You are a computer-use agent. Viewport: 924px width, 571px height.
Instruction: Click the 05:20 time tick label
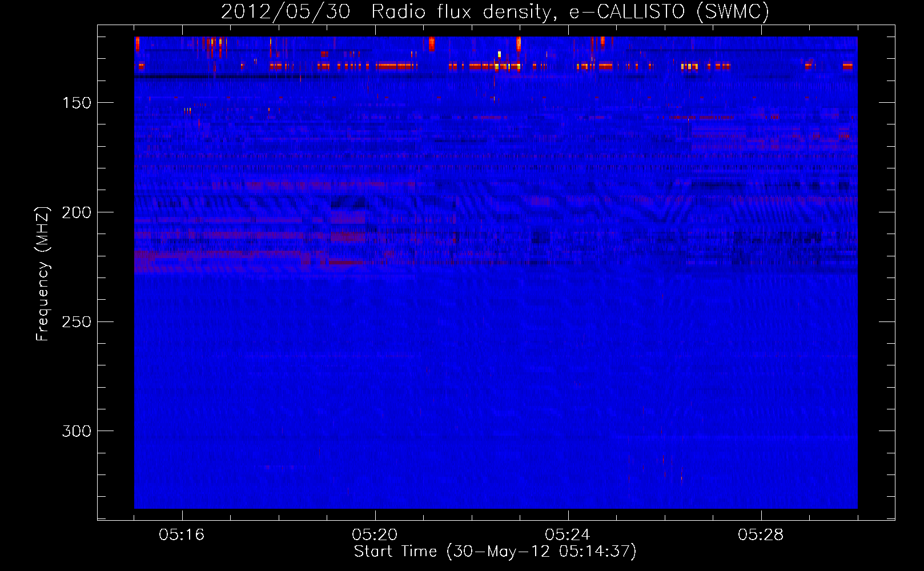pos(375,535)
